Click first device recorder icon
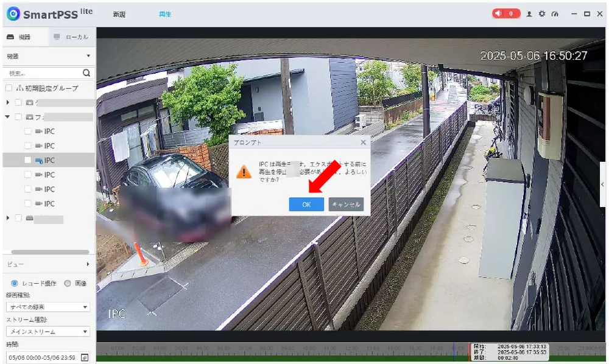This screenshot has width=609, height=364. pyautogui.click(x=29, y=102)
